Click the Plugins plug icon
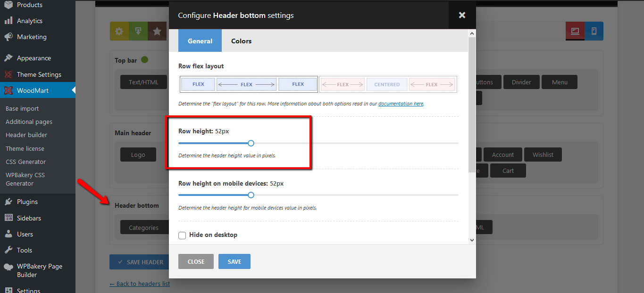This screenshot has height=293, width=644. [x=8, y=202]
